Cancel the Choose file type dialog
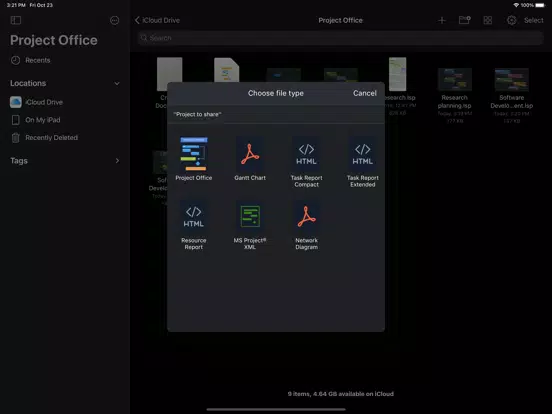The image size is (552, 414). (x=365, y=93)
